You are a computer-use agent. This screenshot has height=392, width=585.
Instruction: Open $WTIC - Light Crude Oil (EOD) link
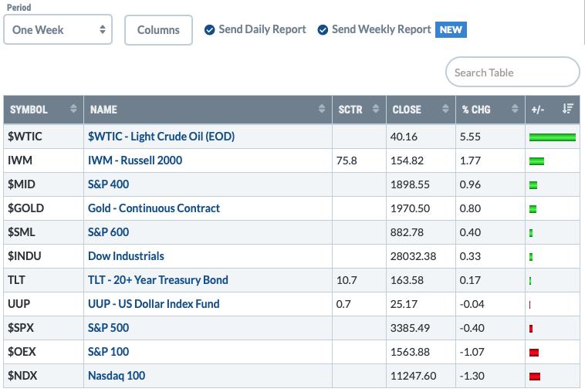[161, 137]
